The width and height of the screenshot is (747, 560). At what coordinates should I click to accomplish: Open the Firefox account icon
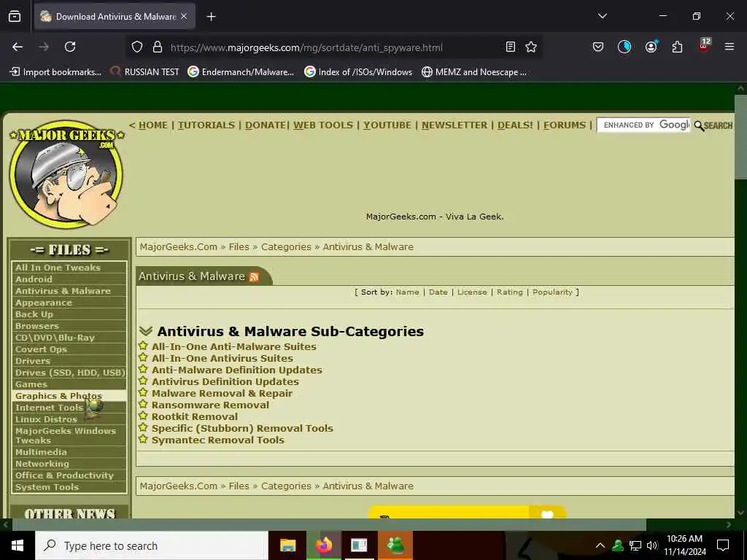coord(651,47)
